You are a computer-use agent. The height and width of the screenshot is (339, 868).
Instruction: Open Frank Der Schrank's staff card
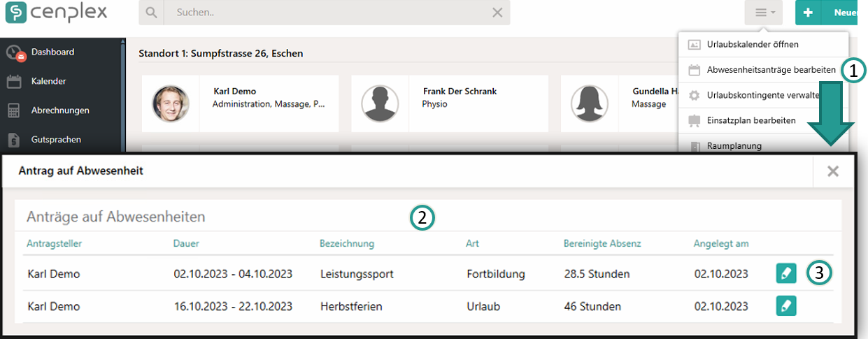coord(450,104)
